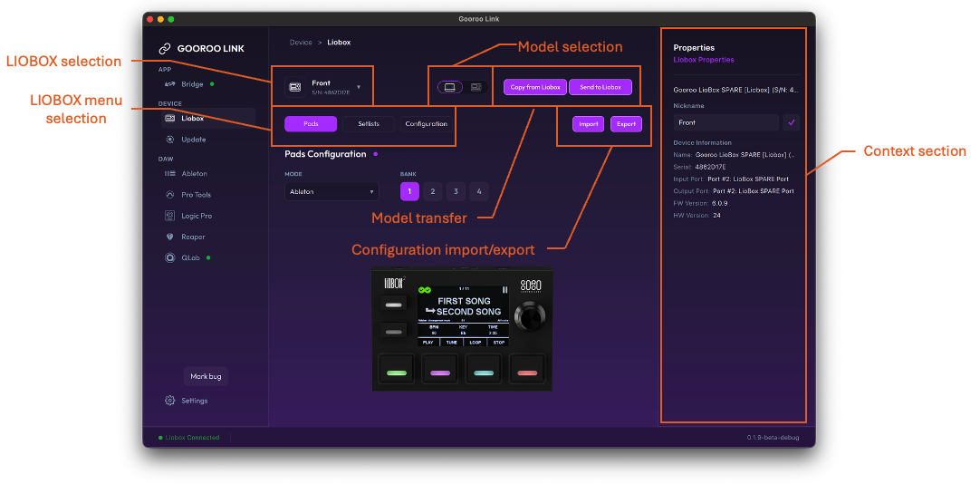980x484 pixels.
Task: Switch to the Pads tab
Action: (311, 124)
